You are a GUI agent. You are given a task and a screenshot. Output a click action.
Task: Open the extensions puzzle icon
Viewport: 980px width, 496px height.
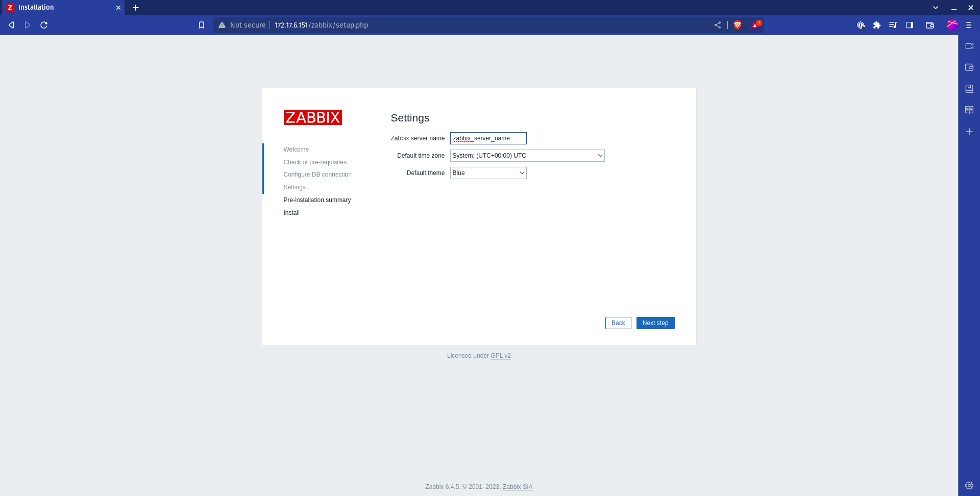pos(877,25)
